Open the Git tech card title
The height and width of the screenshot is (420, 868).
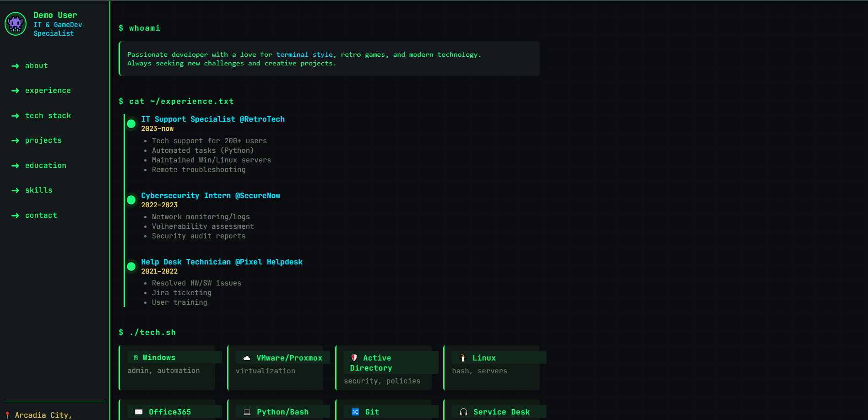click(372, 412)
